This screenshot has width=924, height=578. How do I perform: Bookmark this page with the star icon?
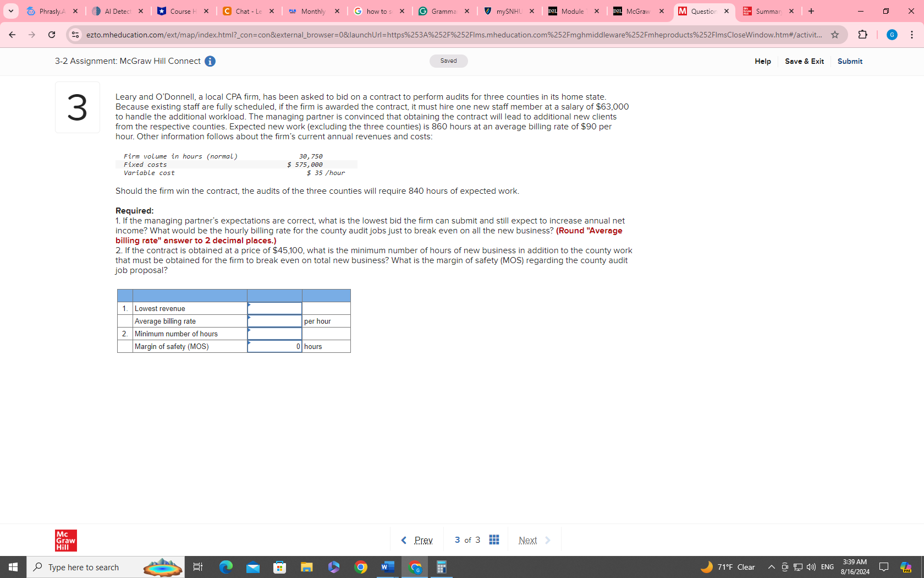pyautogui.click(x=835, y=35)
